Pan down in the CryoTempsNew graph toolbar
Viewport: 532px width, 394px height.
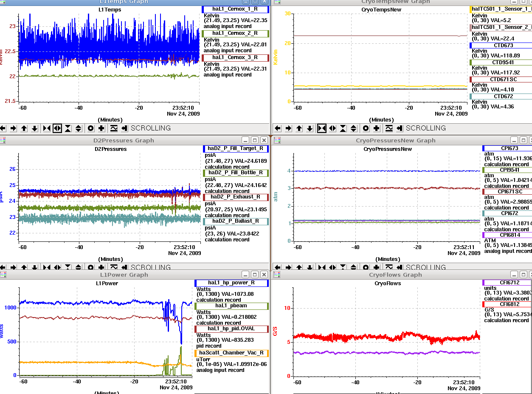coord(310,128)
